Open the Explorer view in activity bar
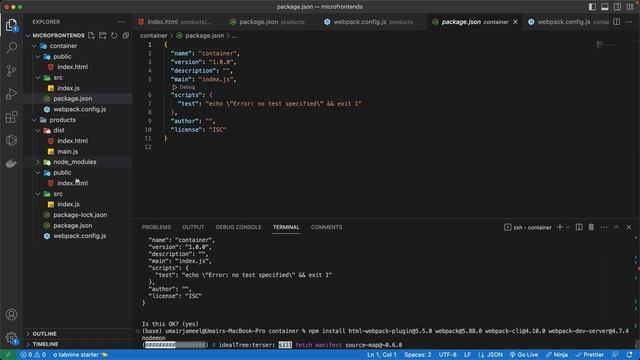 click(11, 25)
